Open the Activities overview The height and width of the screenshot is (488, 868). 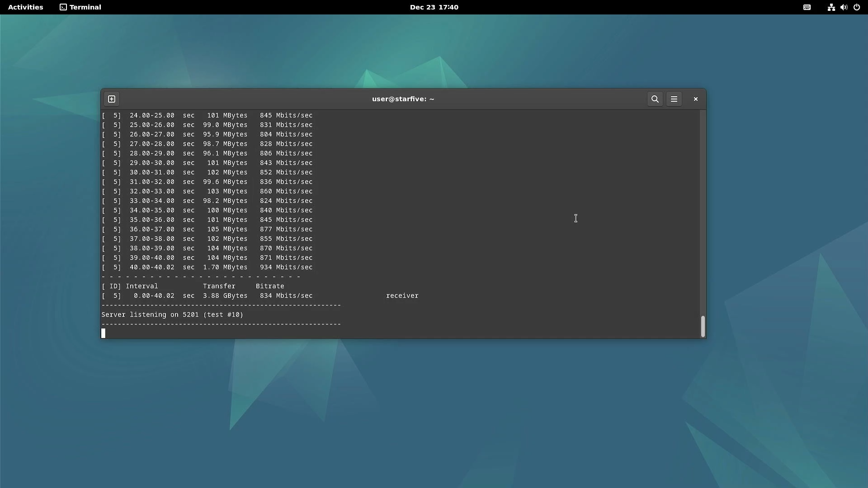click(x=26, y=7)
